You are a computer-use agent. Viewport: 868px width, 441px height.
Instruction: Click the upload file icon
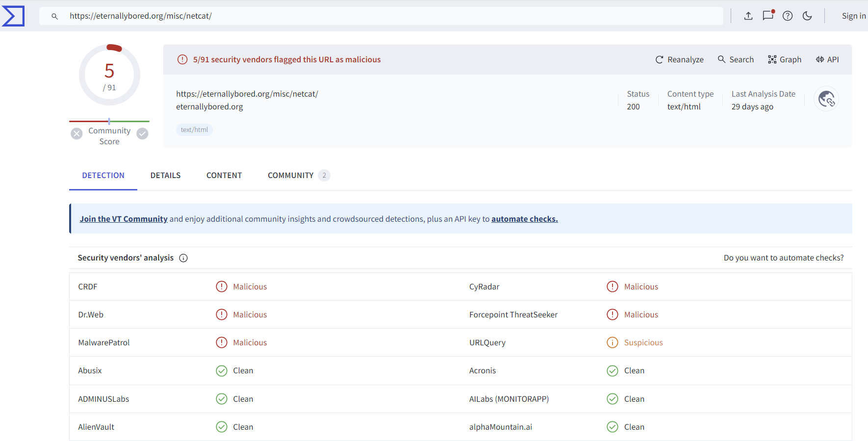[x=748, y=16]
